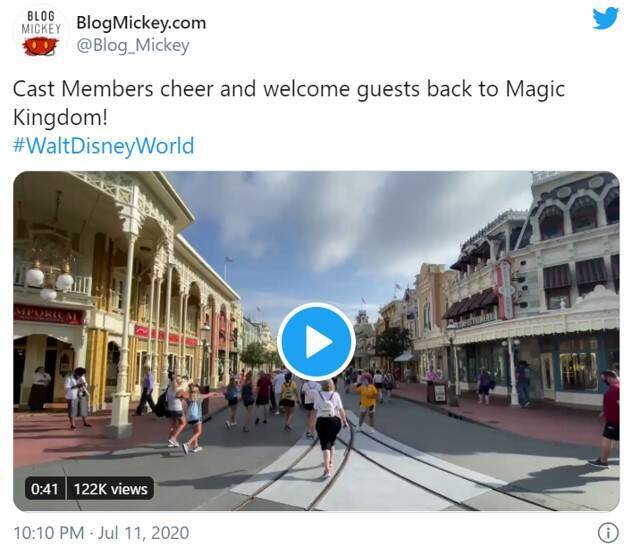Click the BLOG MICKEY logo text
632x555 pixels.
(41, 23)
